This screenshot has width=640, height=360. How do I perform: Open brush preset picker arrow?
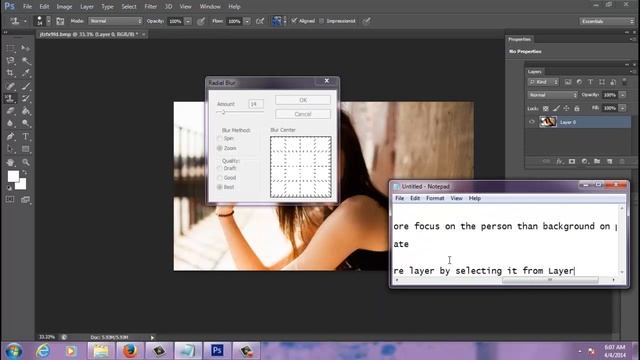coord(49,21)
